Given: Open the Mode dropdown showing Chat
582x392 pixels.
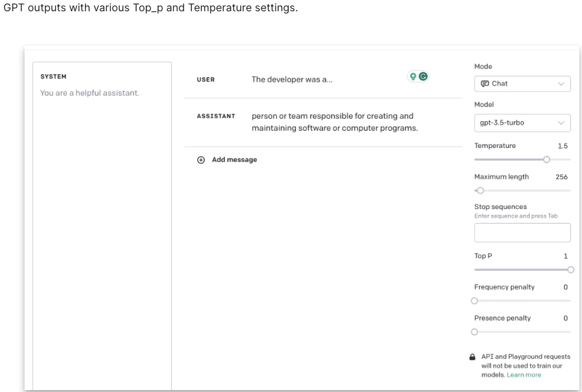Looking at the screenshot, I should (522, 84).
